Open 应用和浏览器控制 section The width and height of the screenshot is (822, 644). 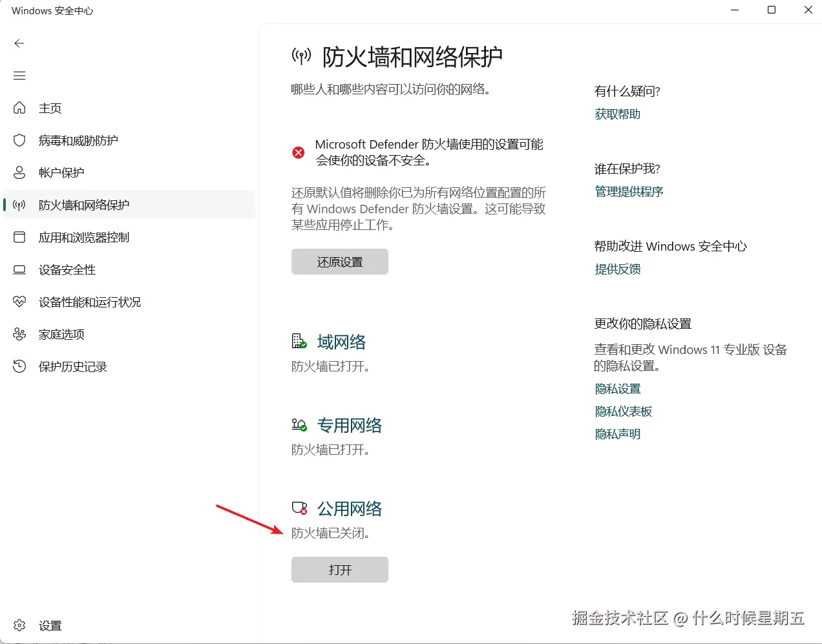click(x=129, y=237)
